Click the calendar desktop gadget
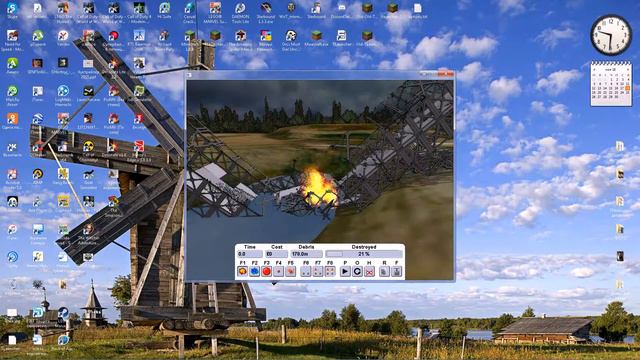Screen dimensions: 640x360 [x=611, y=84]
